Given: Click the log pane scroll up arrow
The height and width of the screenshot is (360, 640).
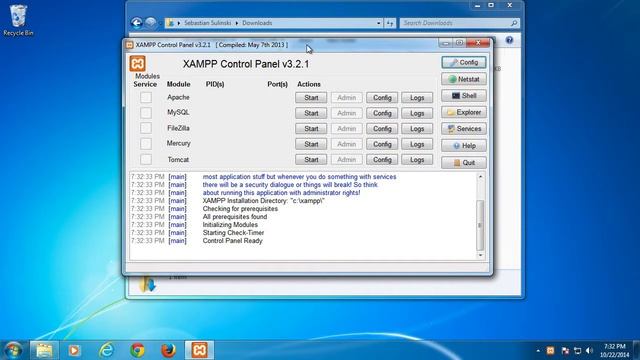Looking at the screenshot, I should (x=480, y=177).
